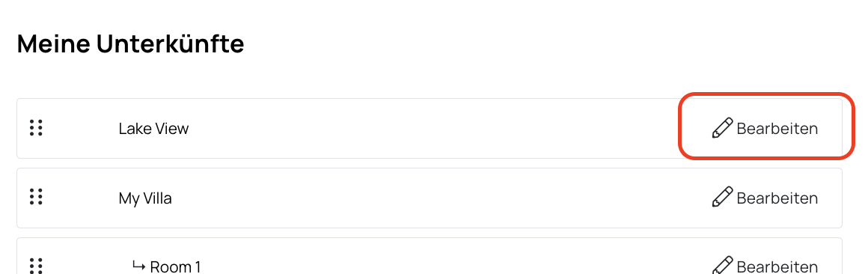Click the sub-item arrow before Room 1
Screen dimensions: 868x274
pyautogui.click(x=139, y=266)
